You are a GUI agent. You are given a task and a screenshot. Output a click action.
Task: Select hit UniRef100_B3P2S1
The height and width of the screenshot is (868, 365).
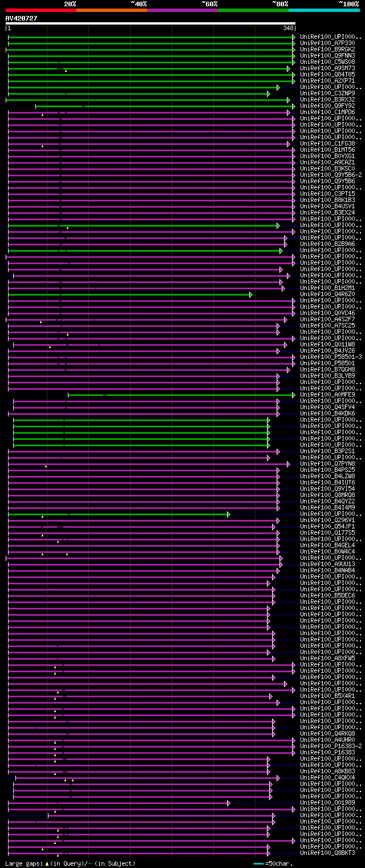[327, 451]
